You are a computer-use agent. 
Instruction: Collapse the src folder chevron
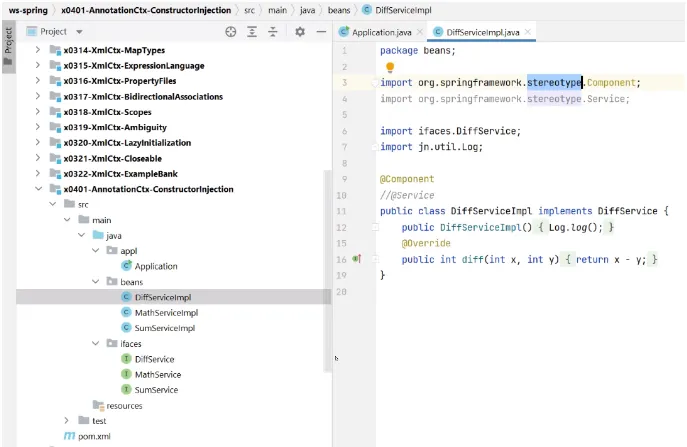click(x=53, y=204)
